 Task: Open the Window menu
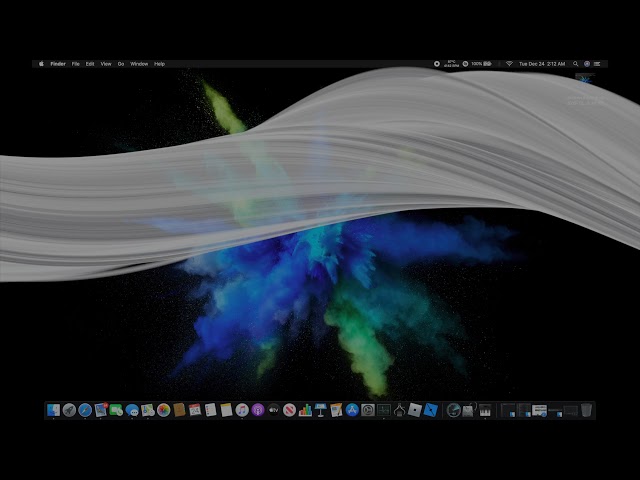139,64
